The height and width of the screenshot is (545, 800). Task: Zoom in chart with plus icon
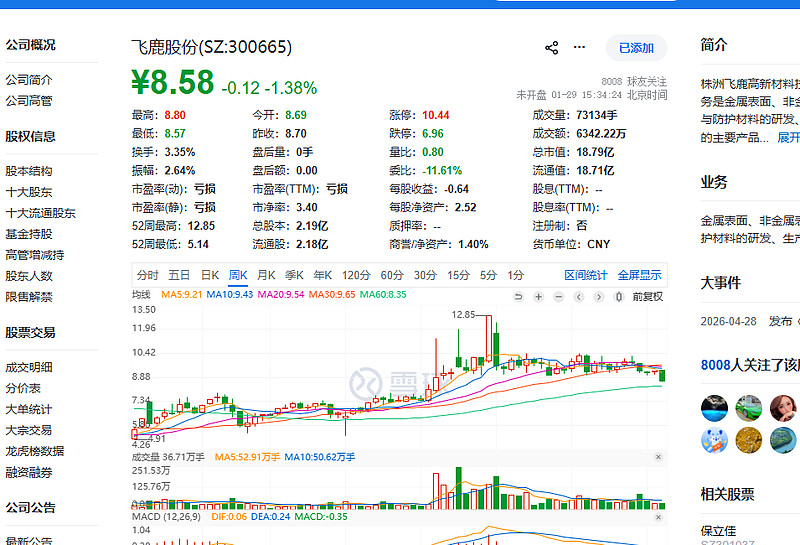click(538, 296)
